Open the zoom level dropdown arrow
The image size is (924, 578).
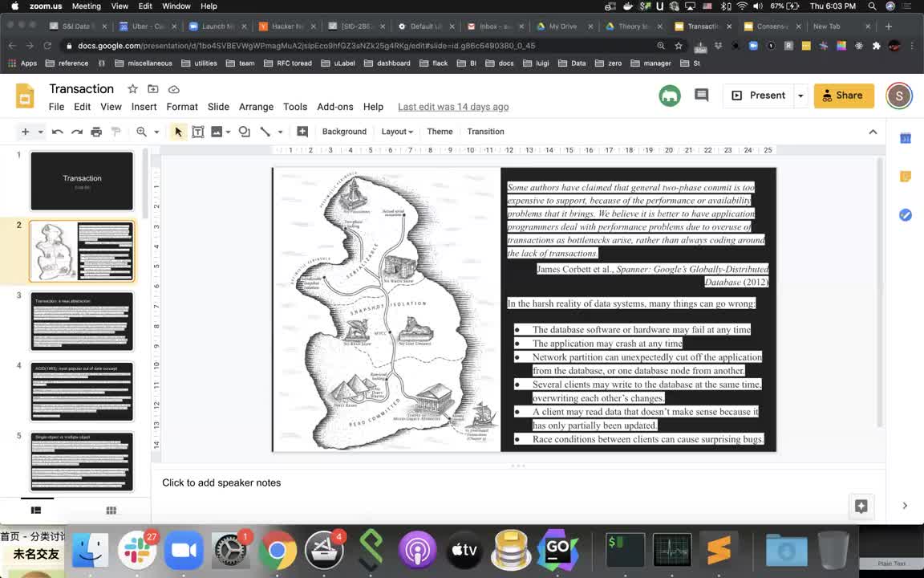pyautogui.click(x=156, y=132)
